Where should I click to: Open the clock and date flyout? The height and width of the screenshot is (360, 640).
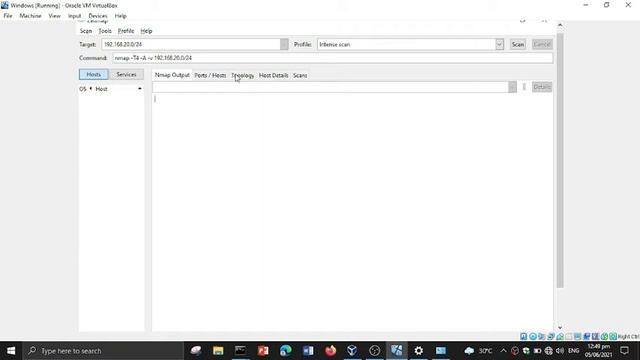click(x=599, y=351)
